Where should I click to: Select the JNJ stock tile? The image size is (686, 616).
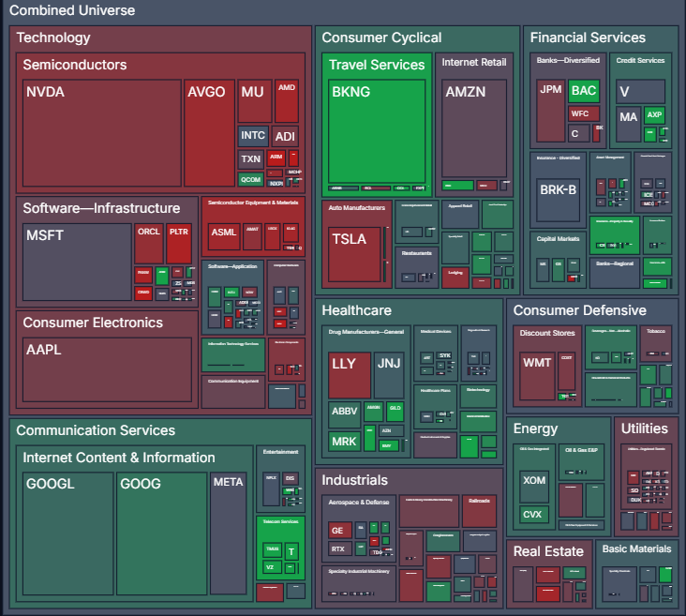click(x=389, y=375)
